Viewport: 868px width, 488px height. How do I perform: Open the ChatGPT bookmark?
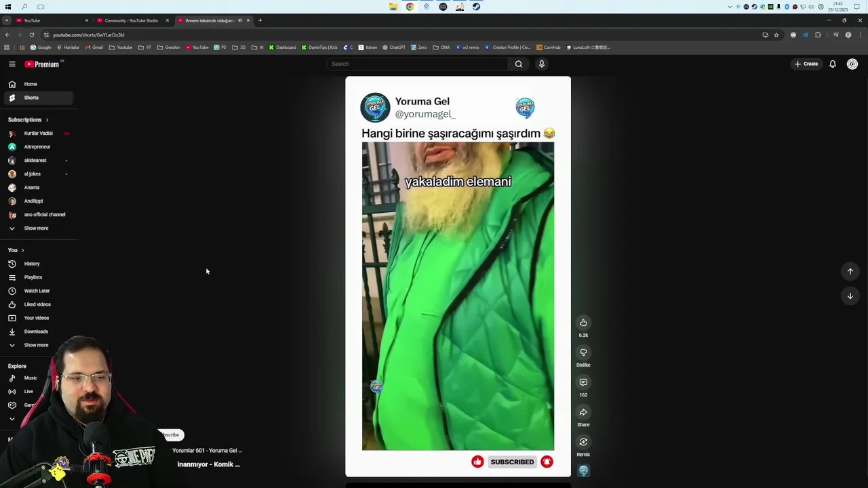coord(393,47)
